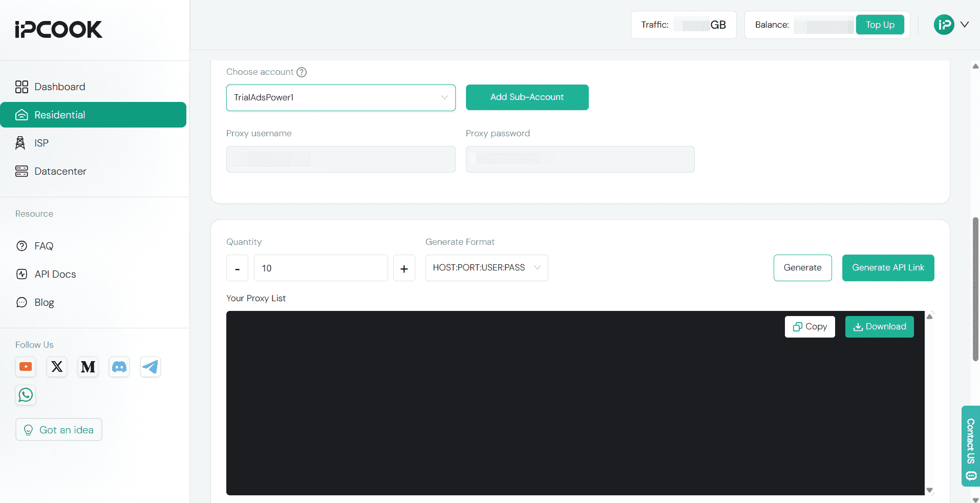Click the Top Up button

click(880, 25)
